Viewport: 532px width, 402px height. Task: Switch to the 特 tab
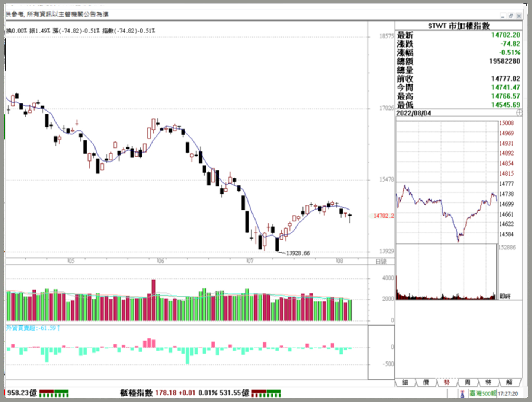click(x=488, y=382)
